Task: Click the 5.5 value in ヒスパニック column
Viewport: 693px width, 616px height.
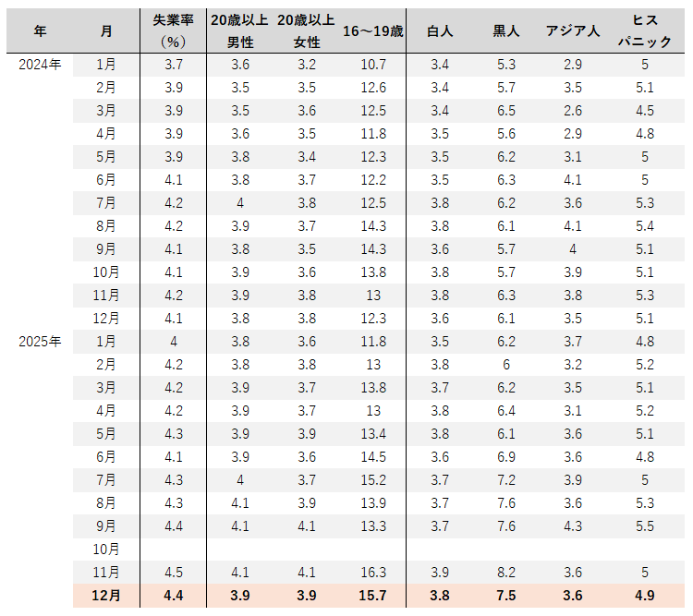Action: [x=644, y=526]
